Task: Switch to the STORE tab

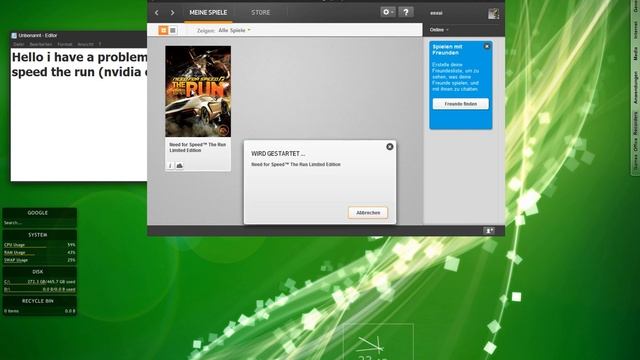Action: (x=260, y=13)
